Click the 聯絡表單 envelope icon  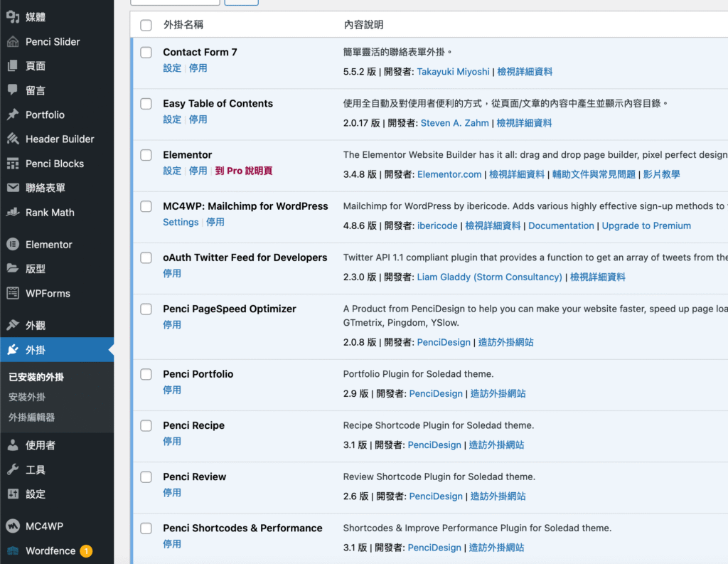click(x=13, y=188)
